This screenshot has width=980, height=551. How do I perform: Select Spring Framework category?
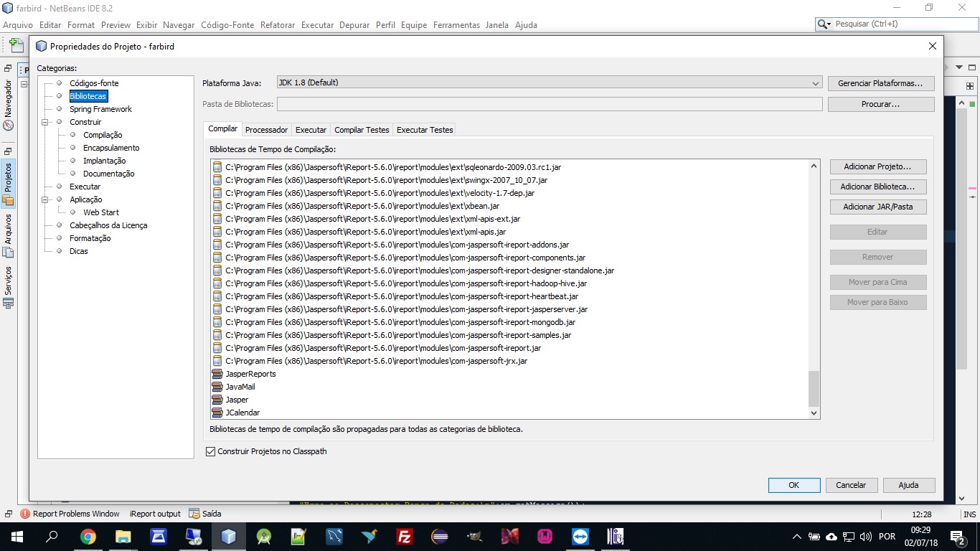click(x=100, y=109)
